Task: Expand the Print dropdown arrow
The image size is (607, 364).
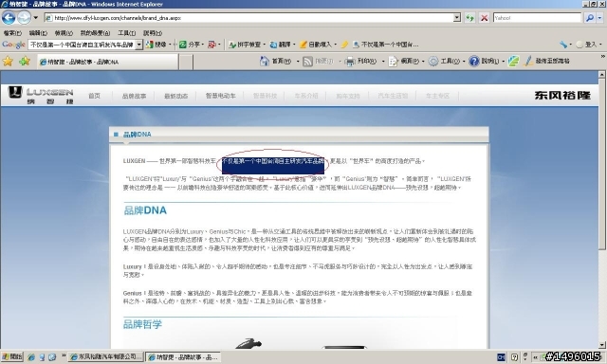Action: point(383,61)
